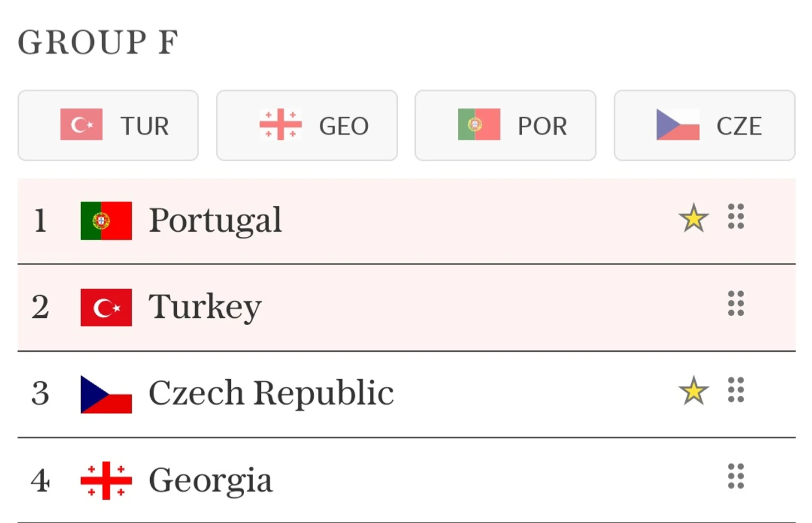This screenshot has height=523, width=812.
Task: Click the rank number 1 for Portugal
Action: click(x=40, y=221)
